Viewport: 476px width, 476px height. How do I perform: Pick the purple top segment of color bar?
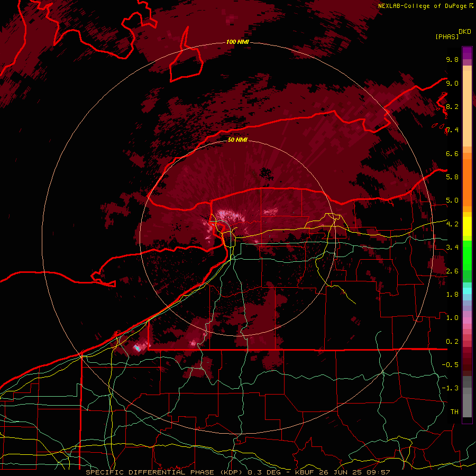[467, 53]
